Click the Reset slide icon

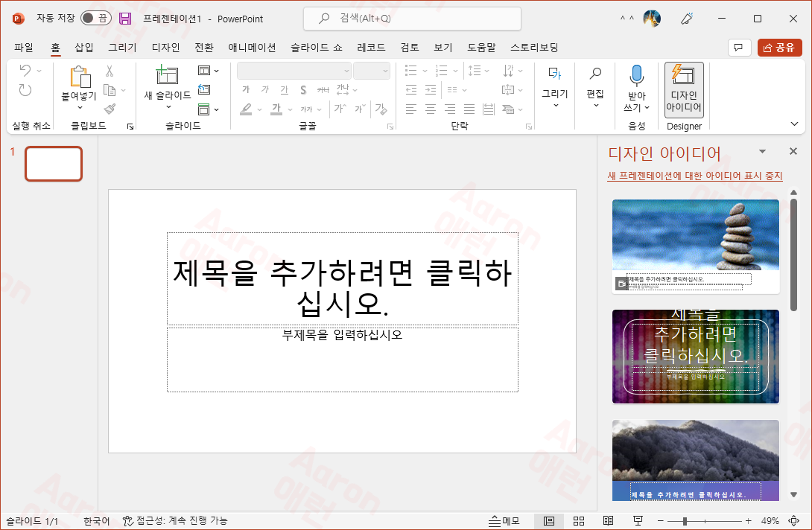click(x=205, y=89)
